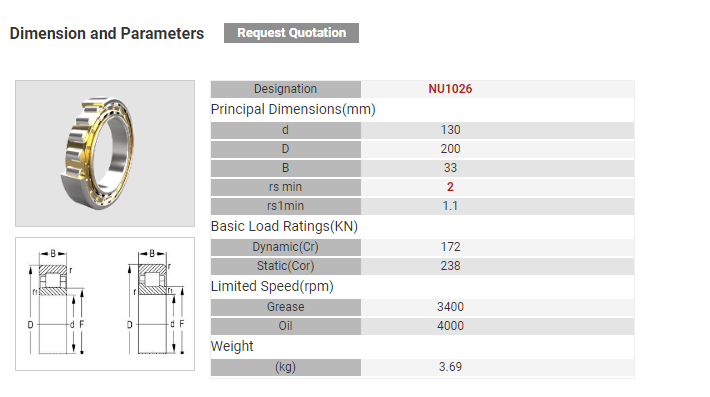Select the Dynamic(Cr) value 172
710x397 pixels.
450,247
